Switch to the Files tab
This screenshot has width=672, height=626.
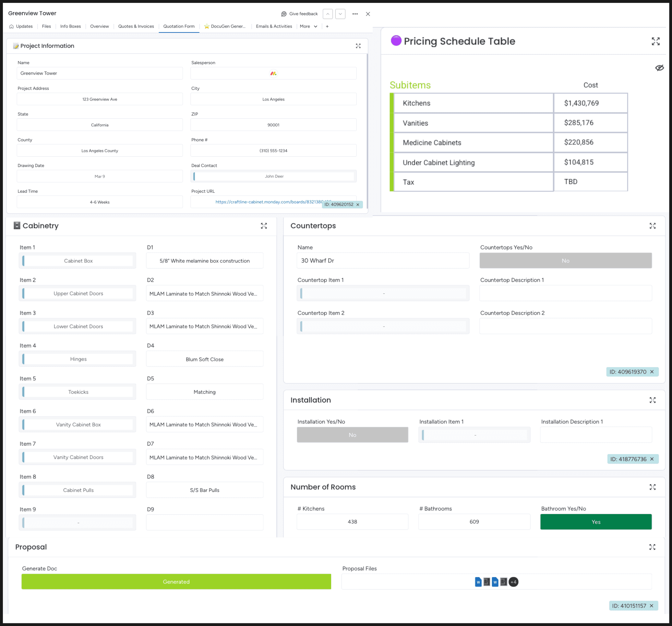point(46,26)
